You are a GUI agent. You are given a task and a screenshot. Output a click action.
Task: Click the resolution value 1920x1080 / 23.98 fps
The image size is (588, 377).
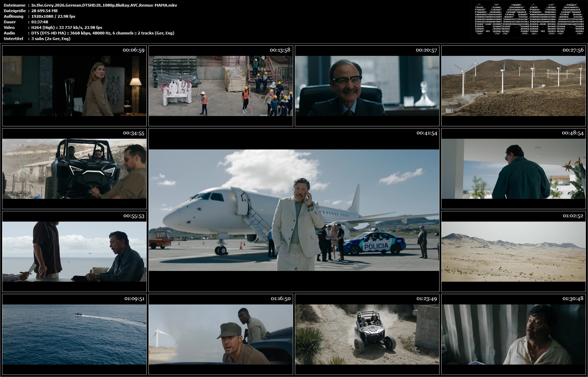pos(53,16)
